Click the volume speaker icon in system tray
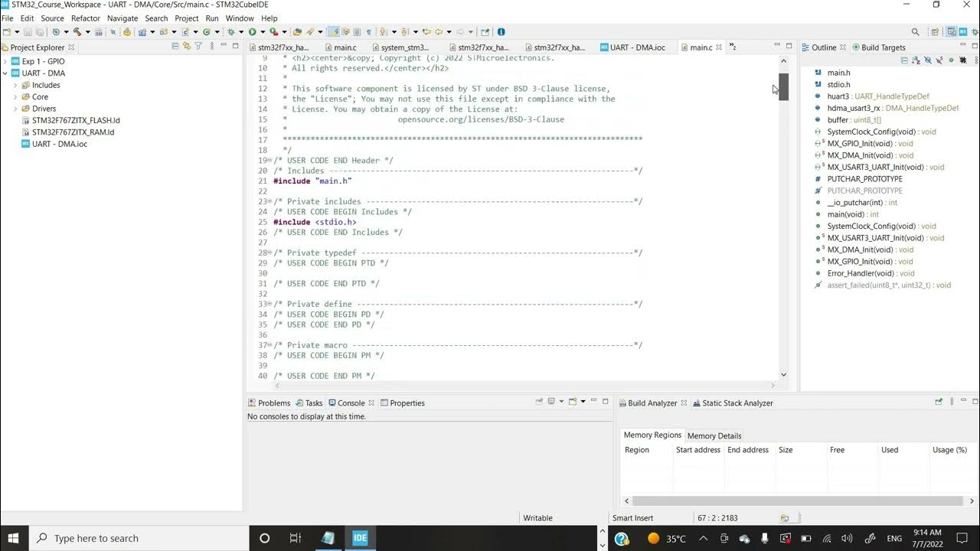The width and height of the screenshot is (980, 551). [846, 539]
